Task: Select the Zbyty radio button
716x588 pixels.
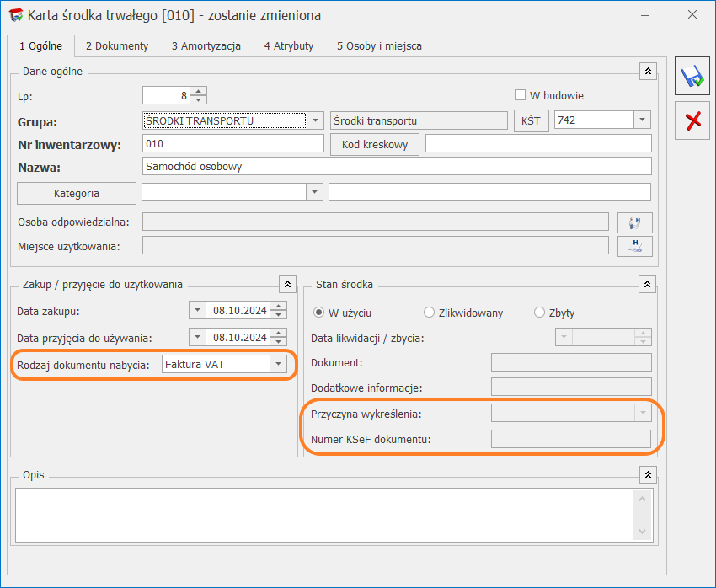Action: pyautogui.click(x=539, y=313)
